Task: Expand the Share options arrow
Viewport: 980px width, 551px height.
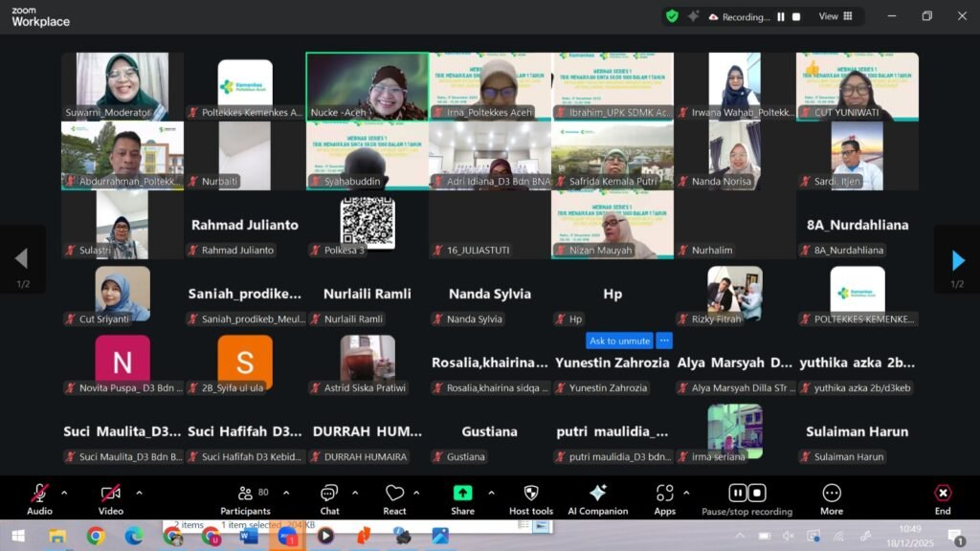Action: click(491, 493)
